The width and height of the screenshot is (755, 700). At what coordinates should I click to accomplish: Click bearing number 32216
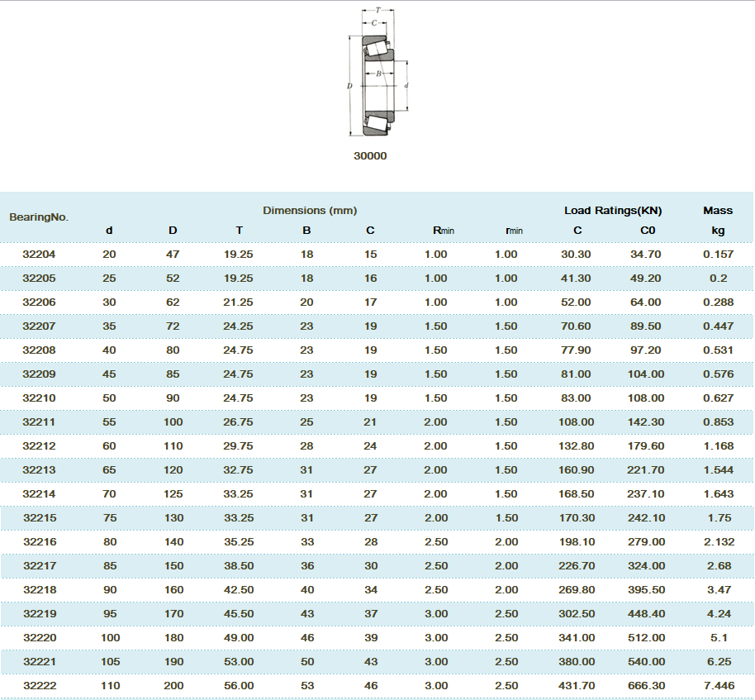coord(39,542)
